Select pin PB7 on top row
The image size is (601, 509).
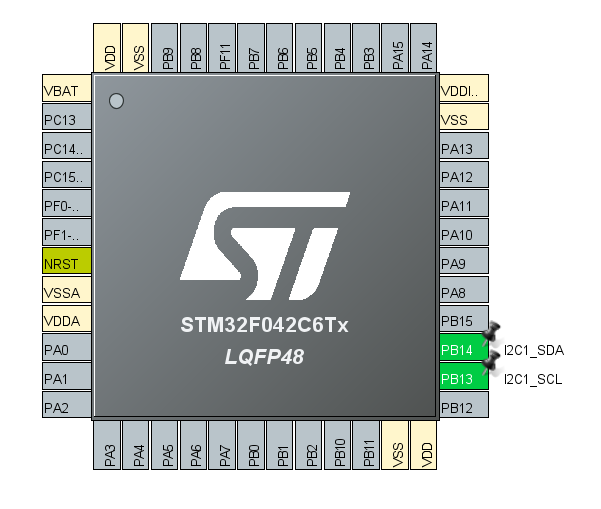click(251, 48)
